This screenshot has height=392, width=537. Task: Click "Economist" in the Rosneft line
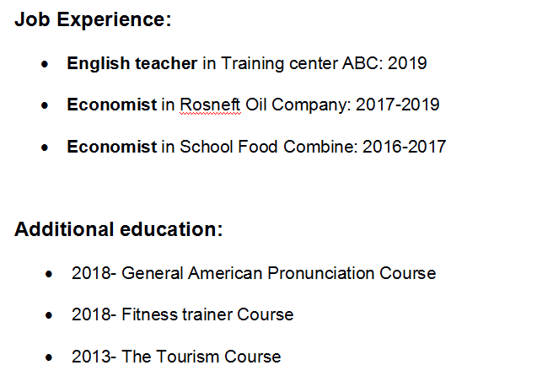(x=111, y=105)
